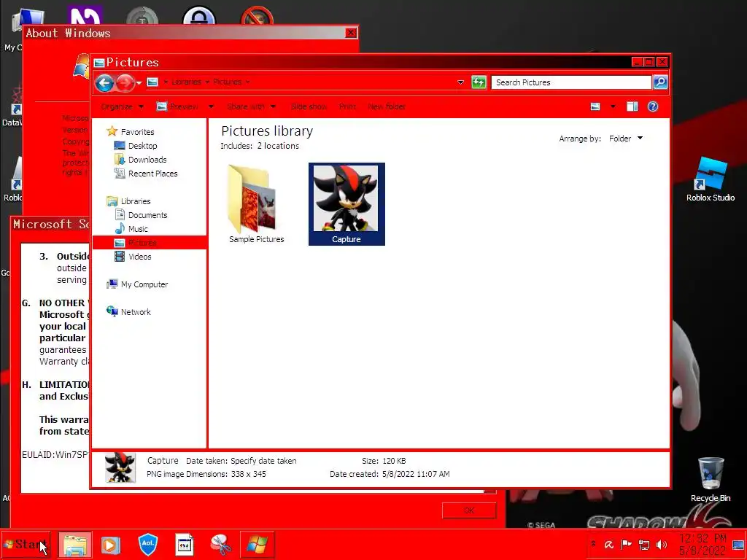Image resolution: width=747 pixels, height=560 pixels.
Task: Launch Windows Media Player from taskbar
Action: click(x=111, y=545)
